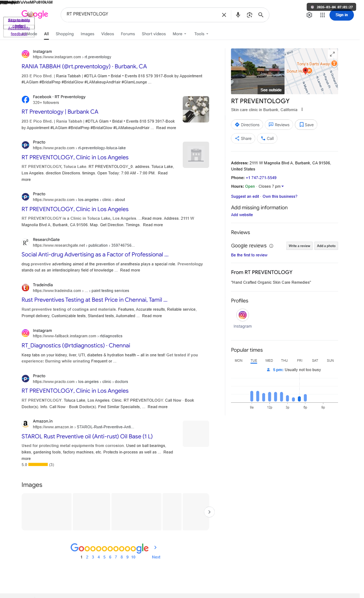The image size is (364, 598).
Task: Open RANIA TABBAH Instagram result link
Action: [84, 67]
